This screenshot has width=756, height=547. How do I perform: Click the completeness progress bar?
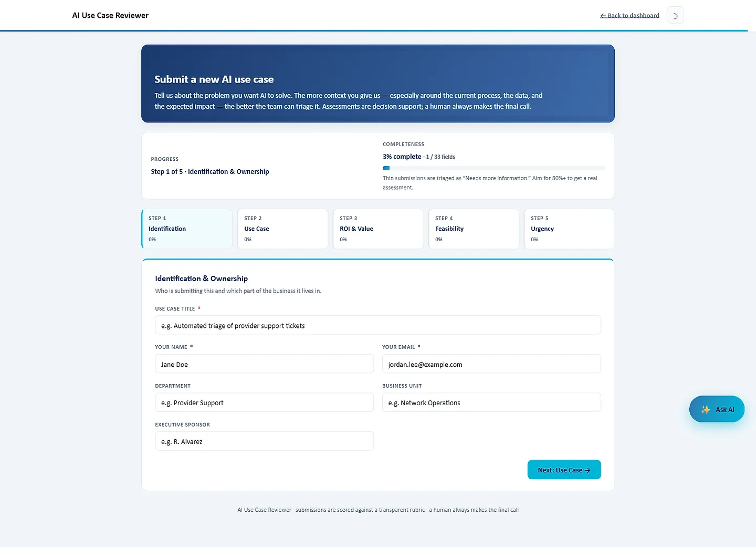[493, 168]
